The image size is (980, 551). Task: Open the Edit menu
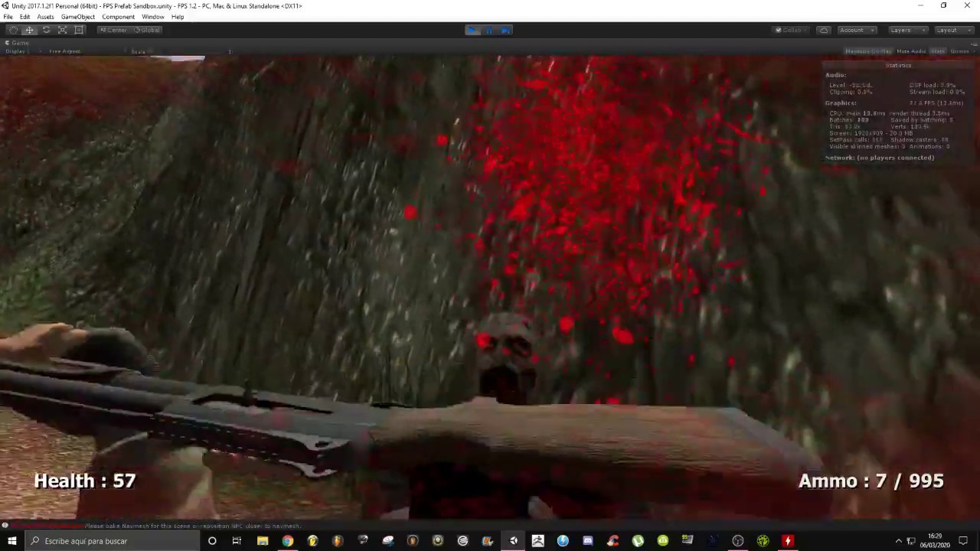pos(24,17)
